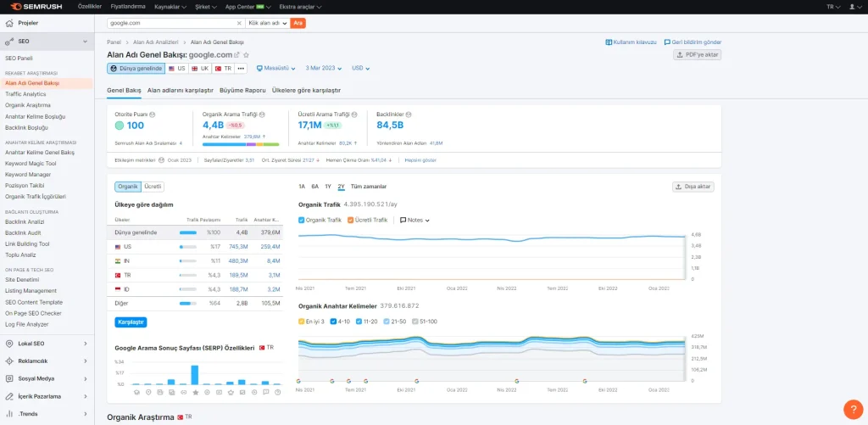Select the UK database
Image resolution: width=868 pixels, height=425 pixels.
click(x=200, y=68)
